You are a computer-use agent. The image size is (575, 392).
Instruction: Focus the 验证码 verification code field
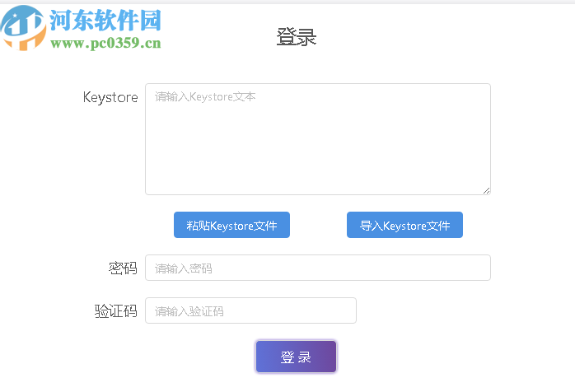click(250, 310)
